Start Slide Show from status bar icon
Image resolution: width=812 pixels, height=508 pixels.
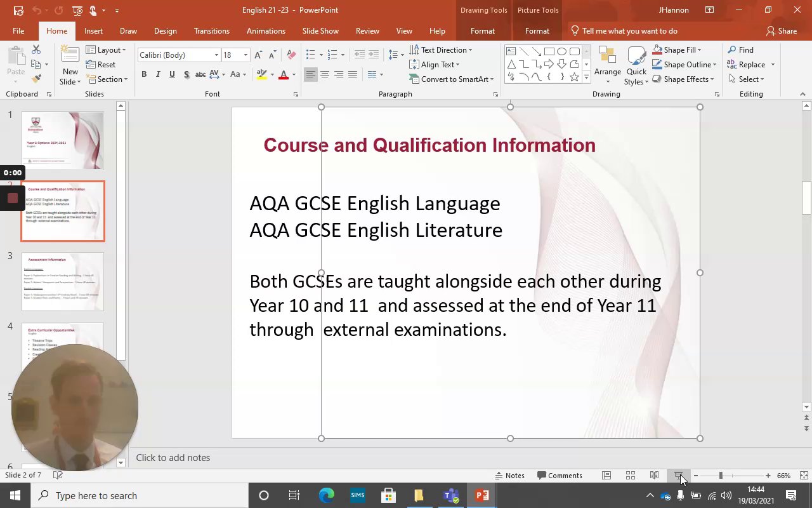(678, 476)
